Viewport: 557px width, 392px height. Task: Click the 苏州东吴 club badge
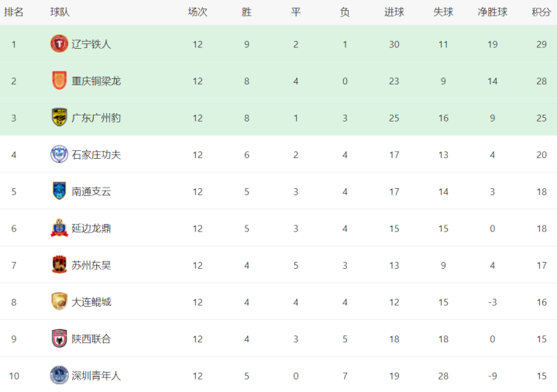coord(59,265)
